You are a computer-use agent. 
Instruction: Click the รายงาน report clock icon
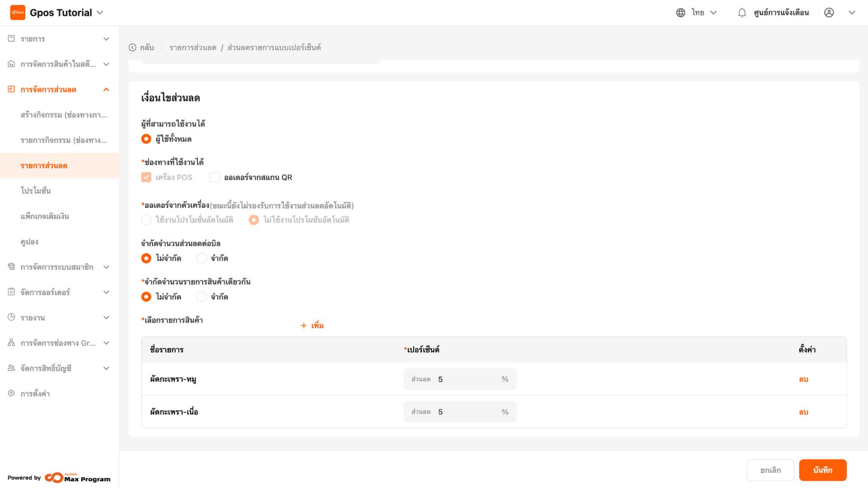(11, 317)
